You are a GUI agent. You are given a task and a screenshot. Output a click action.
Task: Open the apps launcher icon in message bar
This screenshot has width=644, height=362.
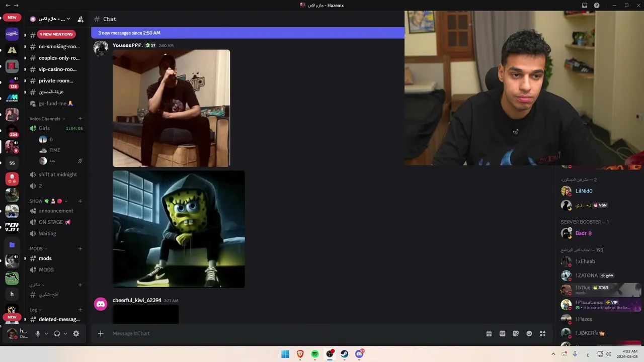point(543,333)
